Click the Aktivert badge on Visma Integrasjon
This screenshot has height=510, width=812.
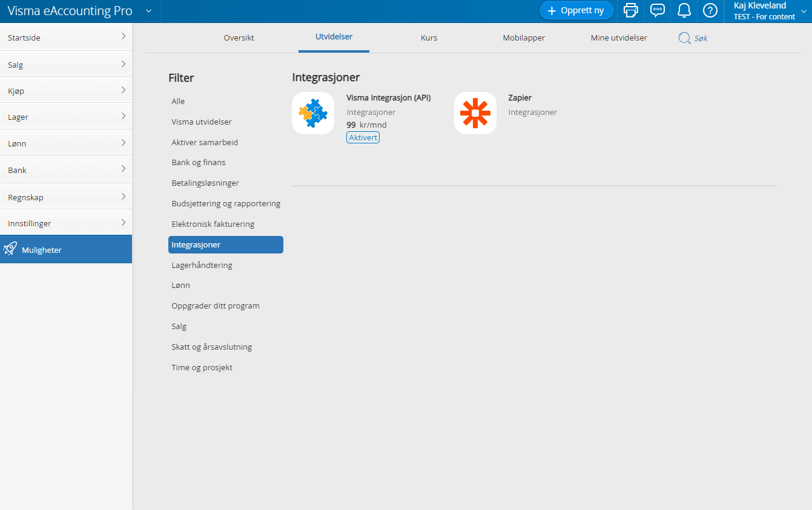(x=363, y=137)
